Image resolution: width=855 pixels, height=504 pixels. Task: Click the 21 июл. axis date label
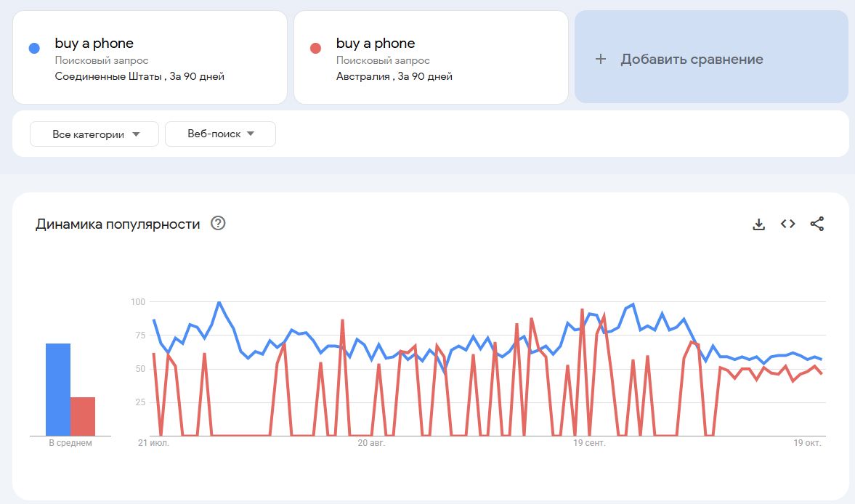153,442
